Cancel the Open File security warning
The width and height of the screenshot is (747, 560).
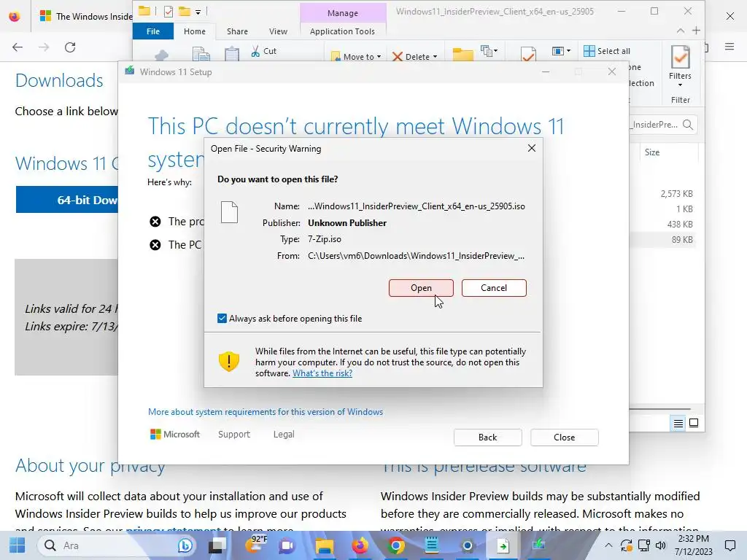pyautogui.click(x=494, y=287)
